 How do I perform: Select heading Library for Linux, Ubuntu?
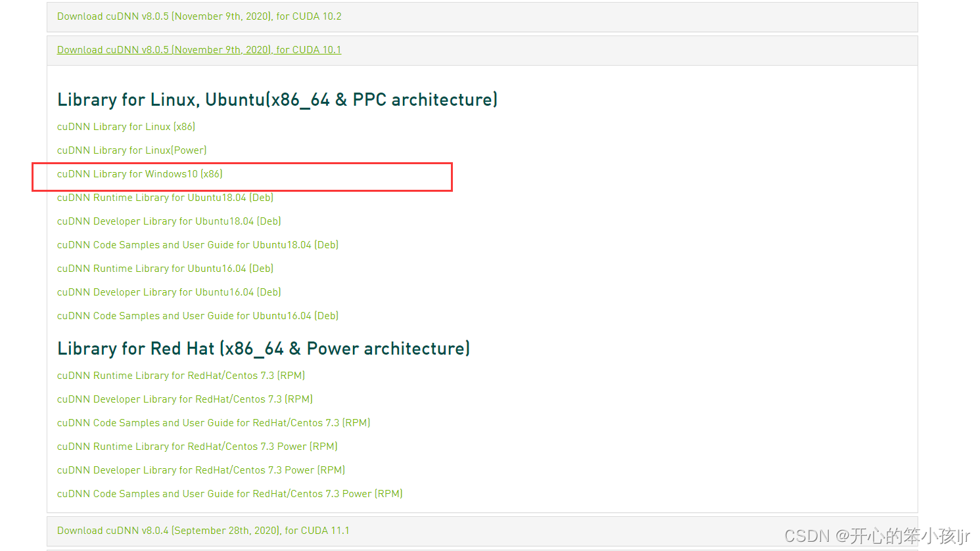pyautogui.click(x=277, y=100)
